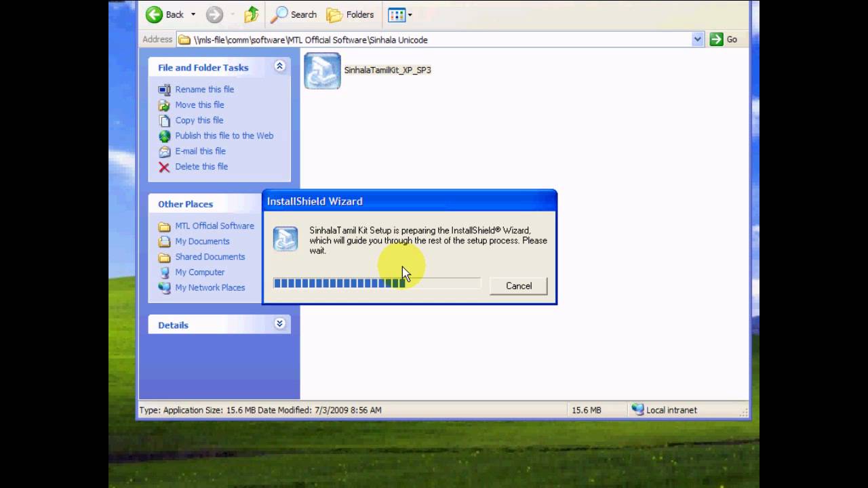Image resolution: width=868 pixels, height=488 pixels.
Task: Open the Back history dropdown arrow
Action: (x=193, y=14)
